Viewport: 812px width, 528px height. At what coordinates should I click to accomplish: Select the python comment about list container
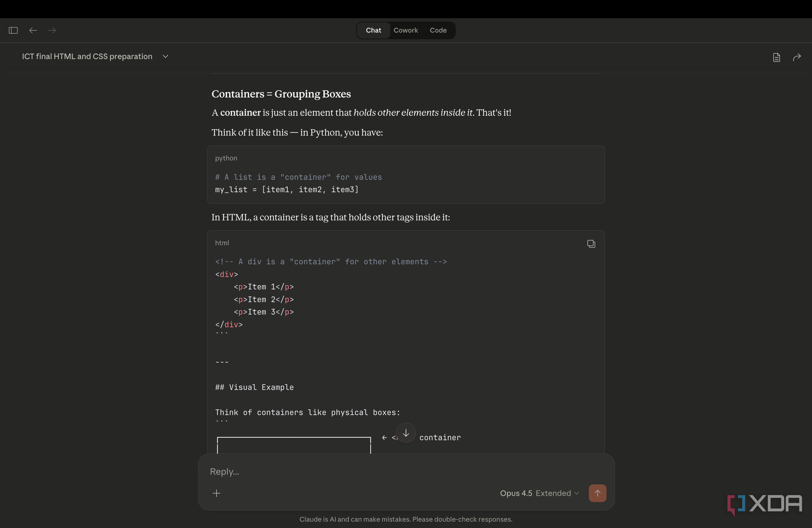pyautogui.click(x=298, y=177)
